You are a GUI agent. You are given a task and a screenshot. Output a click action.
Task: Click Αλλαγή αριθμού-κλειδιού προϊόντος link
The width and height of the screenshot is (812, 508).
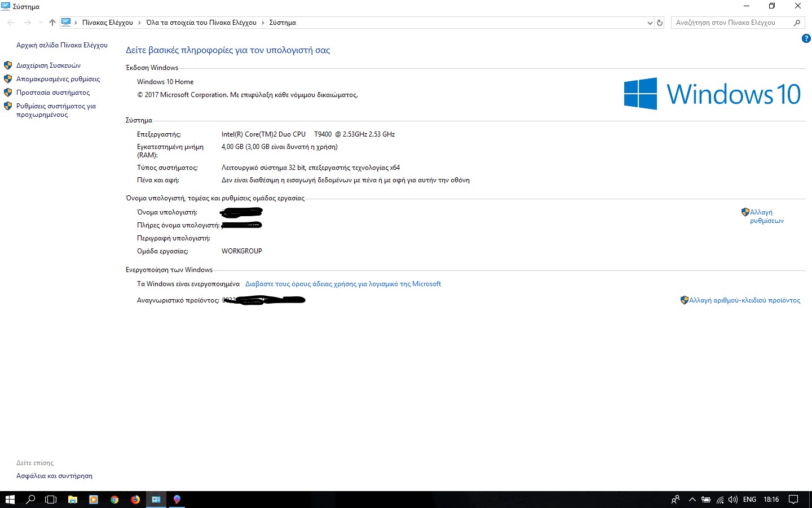tap(744, 300)
